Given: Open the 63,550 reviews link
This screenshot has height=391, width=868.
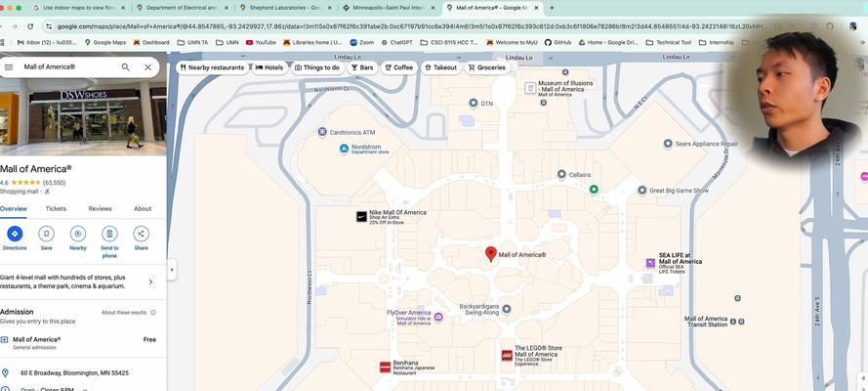Looking at the screenshot, I should point(55,183).
